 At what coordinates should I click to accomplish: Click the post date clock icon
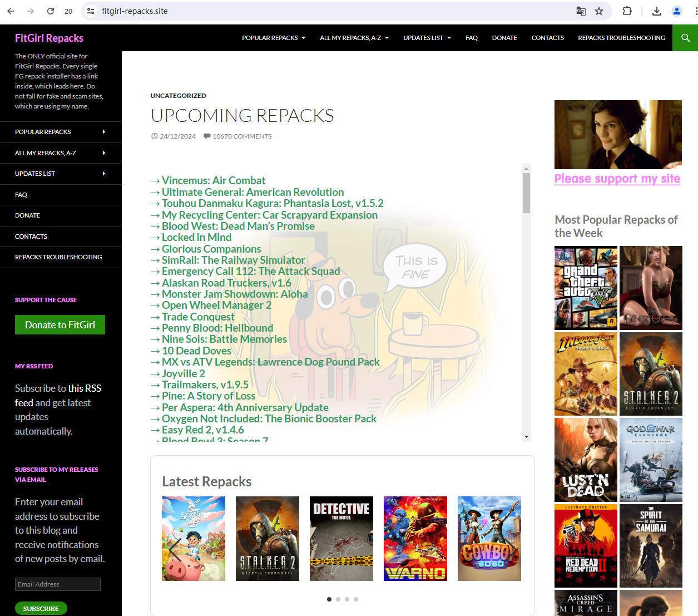click(155, 136)
